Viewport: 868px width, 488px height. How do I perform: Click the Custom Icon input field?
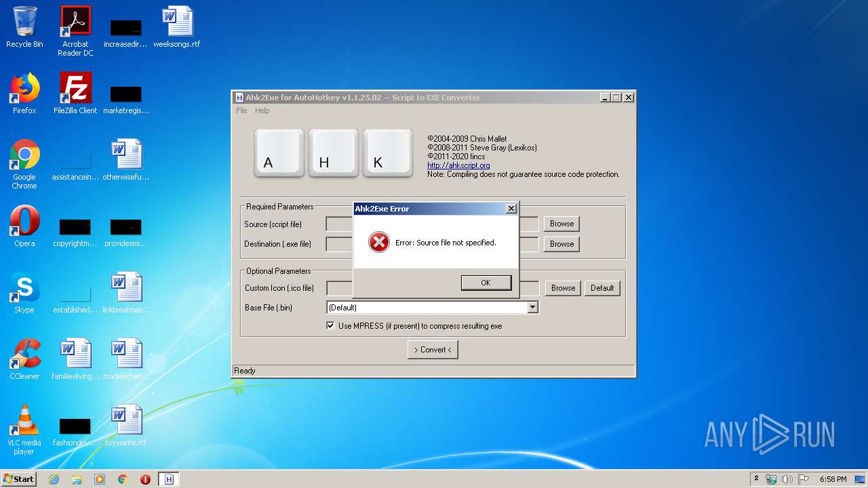[433, 288]
